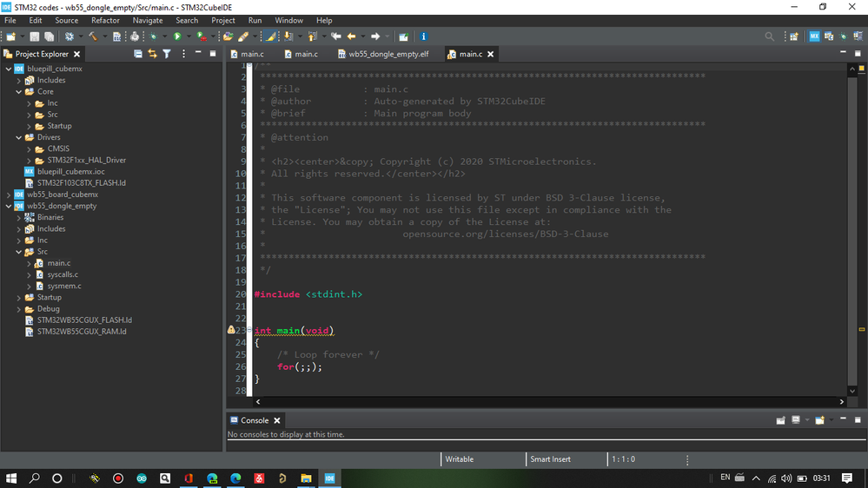Run the program with green play icon
Image resolution: width=868 pixels, height=488 pixels.
pyautogui.click(x=177, y=36)
